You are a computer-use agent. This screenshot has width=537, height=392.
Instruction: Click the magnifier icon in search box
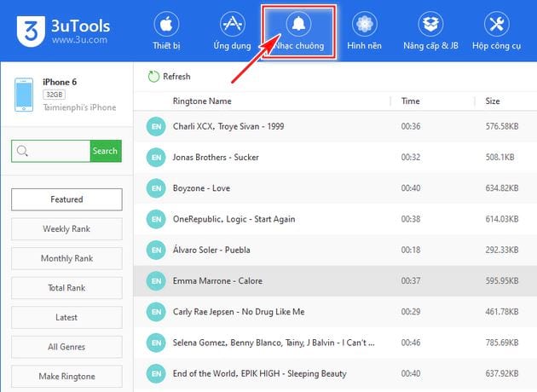[x=22, y=151]
